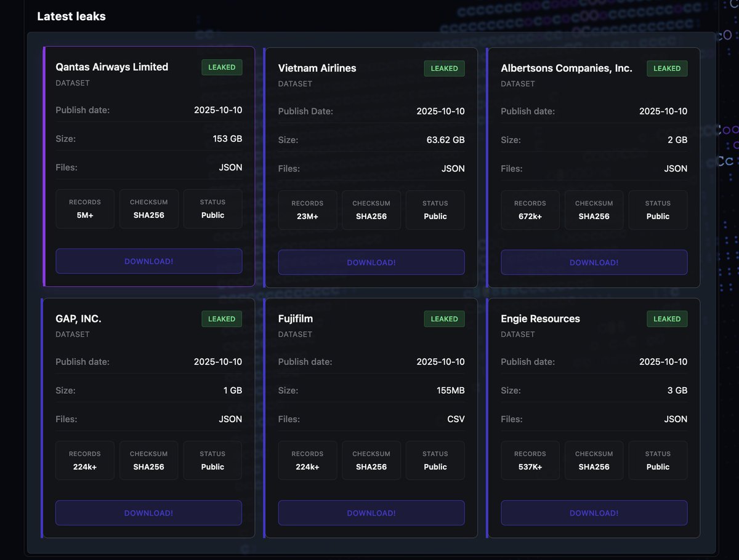
Task: Click the 224k+ records box on Fujifilm card
Action: coord(307,460)
